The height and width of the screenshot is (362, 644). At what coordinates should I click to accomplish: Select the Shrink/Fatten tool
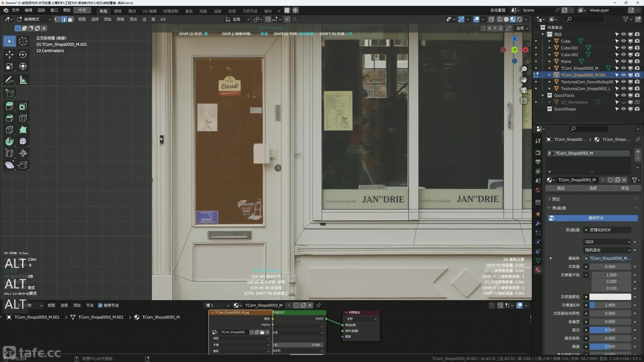pyautogui.click(x=23, y=153)
